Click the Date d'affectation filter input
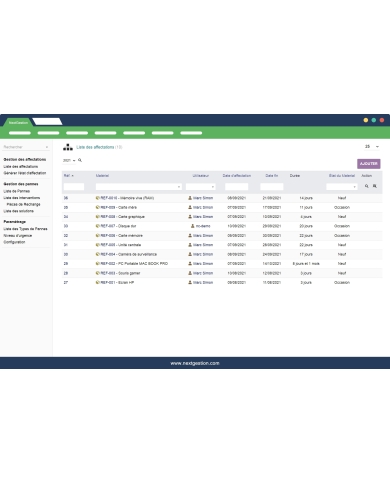The height and width of the screenshot is (484, 390). (236, 187)
